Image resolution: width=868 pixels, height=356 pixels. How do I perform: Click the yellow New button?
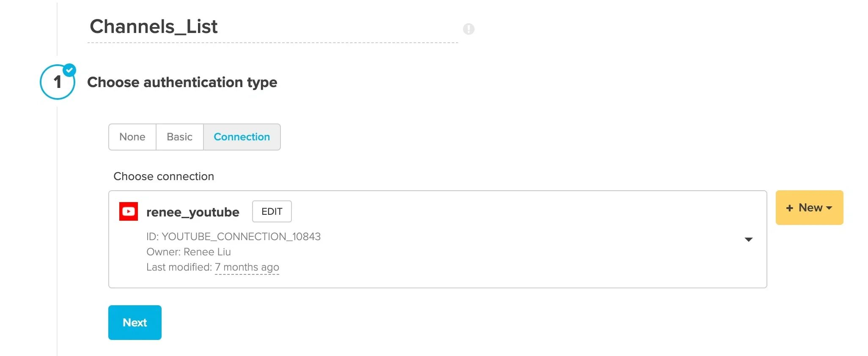[x=809, y=208]
